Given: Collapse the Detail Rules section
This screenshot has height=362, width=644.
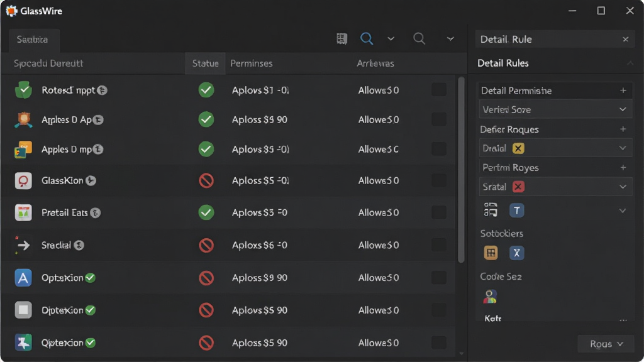Looking at the screenshot, I should [x=630, y=63].
